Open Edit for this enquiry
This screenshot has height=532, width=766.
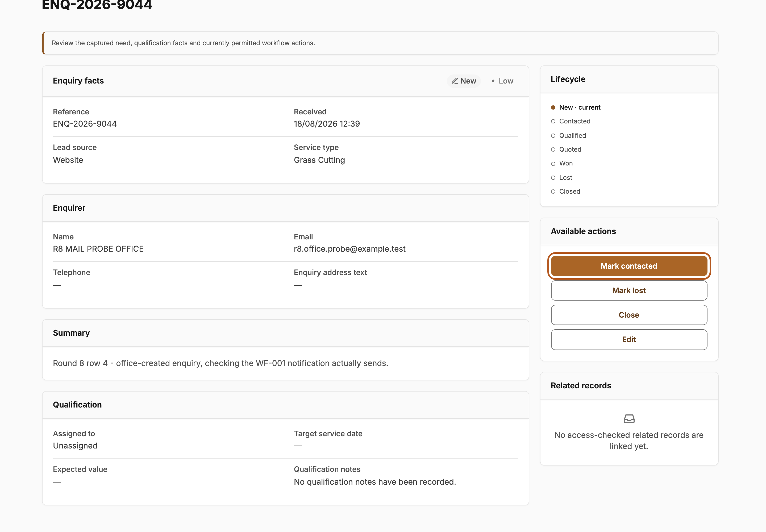pyautogui.click(x=629, y=340)
